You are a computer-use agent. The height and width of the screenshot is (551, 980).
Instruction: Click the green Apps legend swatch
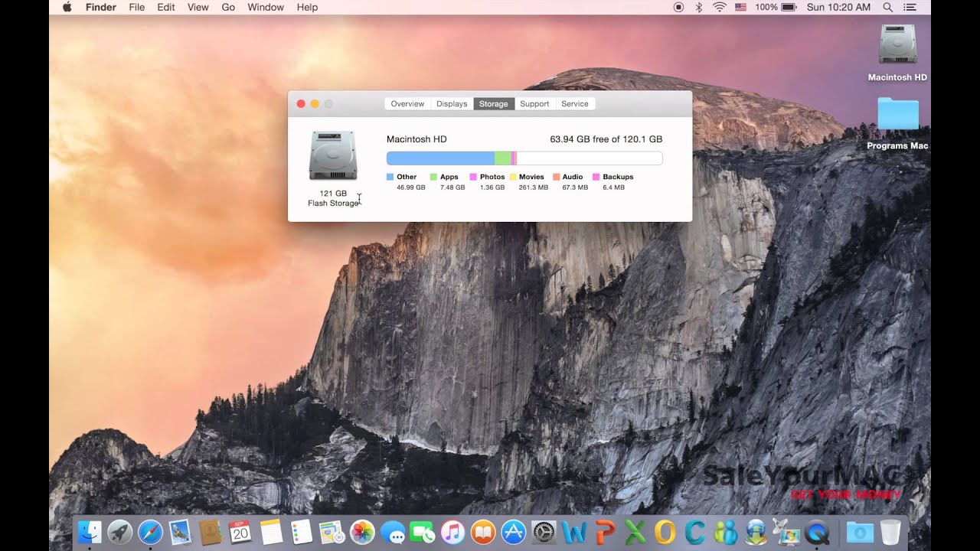[x=433, y=177]
